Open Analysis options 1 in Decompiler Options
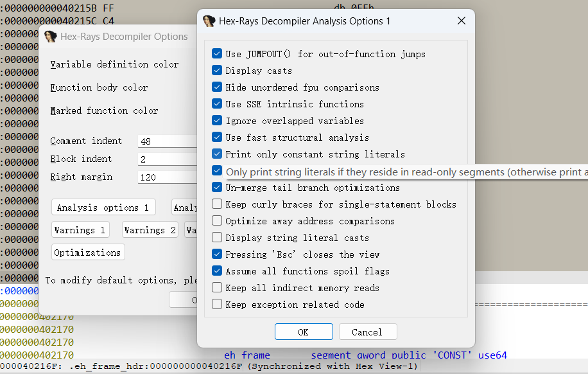The image size is (588, 374). coord(103,208)
